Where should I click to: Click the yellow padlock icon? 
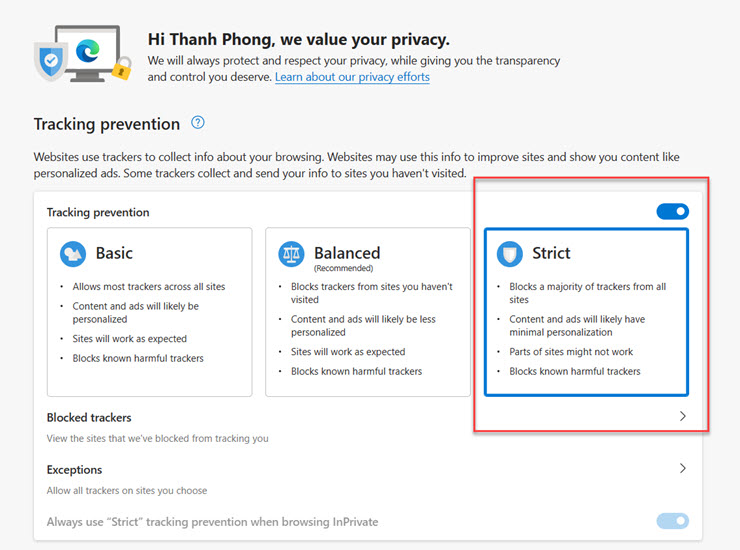coord(122,68)
